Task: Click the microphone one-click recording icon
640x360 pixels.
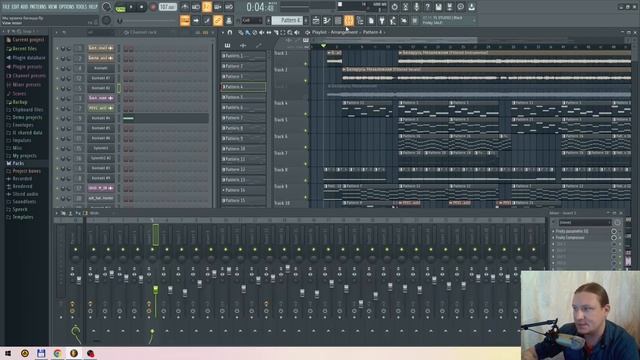Action: click(416, 7)
